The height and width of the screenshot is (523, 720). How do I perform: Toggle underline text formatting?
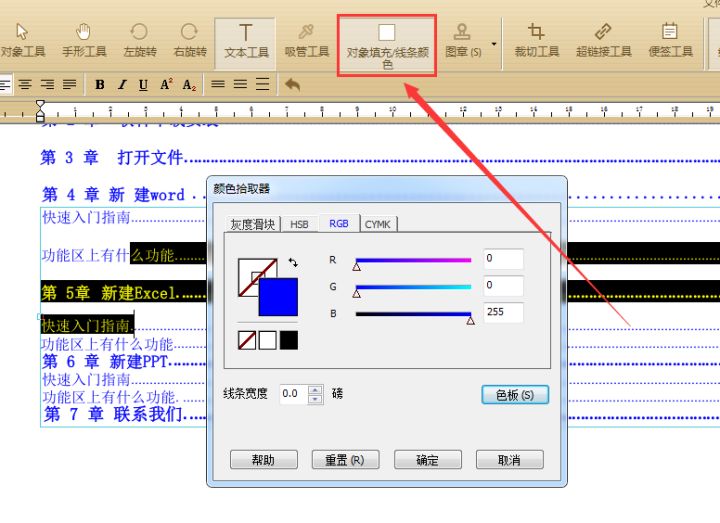click(x=144, y=85)
